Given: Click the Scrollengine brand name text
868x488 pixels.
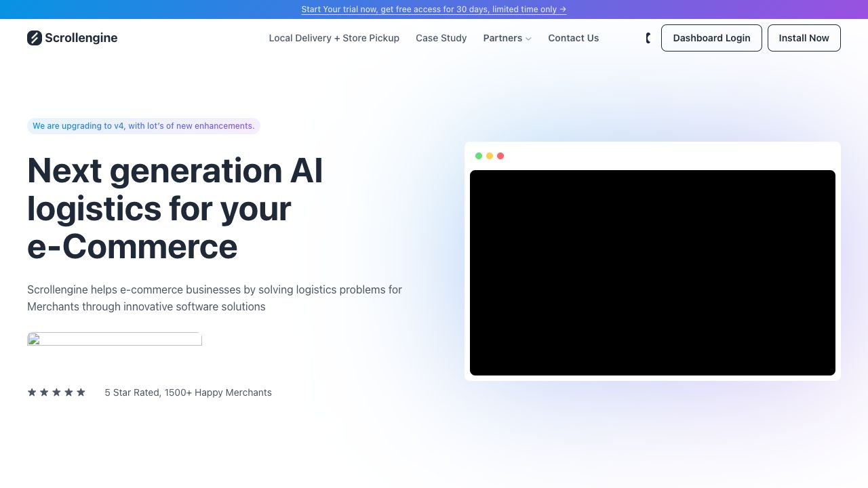Looking at the screenshot, I should 81,38.
